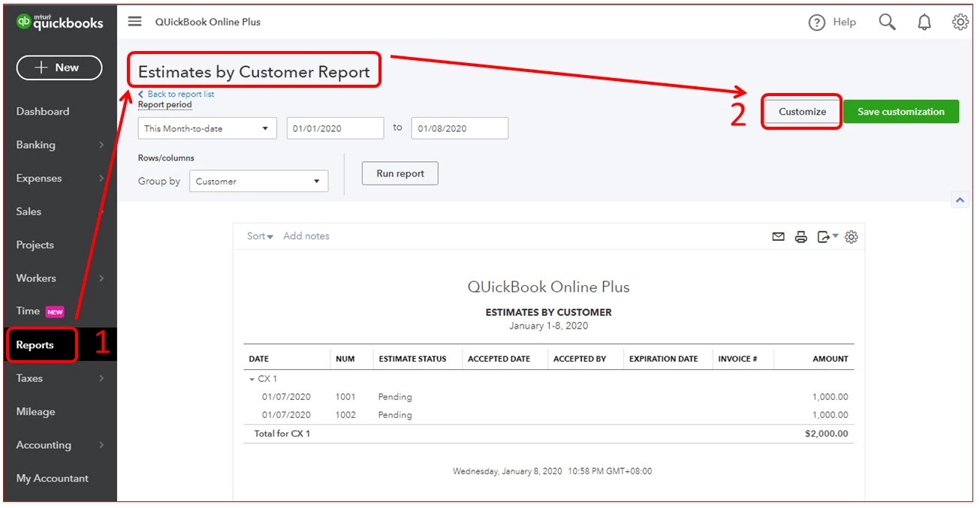Expand the Banking menu chevron
980x508 pixels.
coord(101,145)
